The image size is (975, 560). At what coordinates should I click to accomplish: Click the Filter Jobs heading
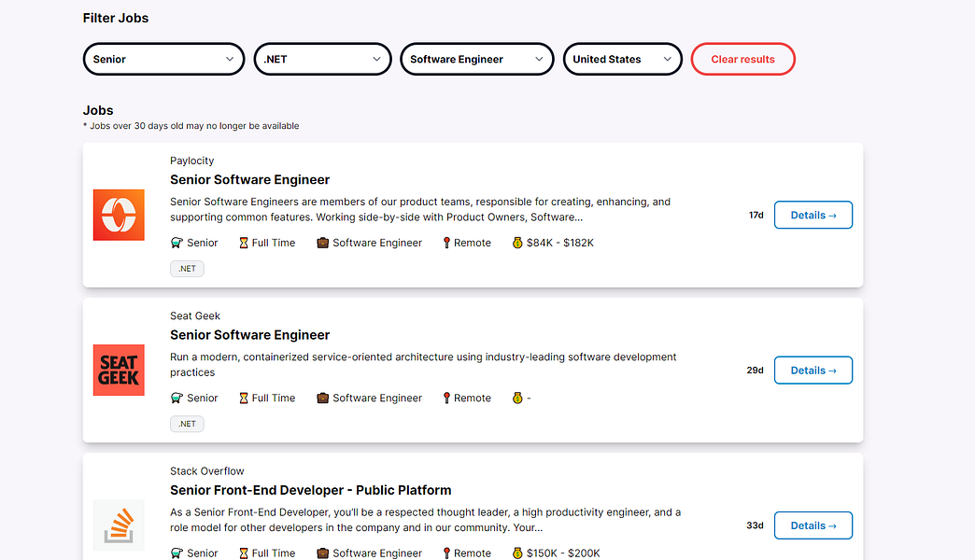coord(116,18)
